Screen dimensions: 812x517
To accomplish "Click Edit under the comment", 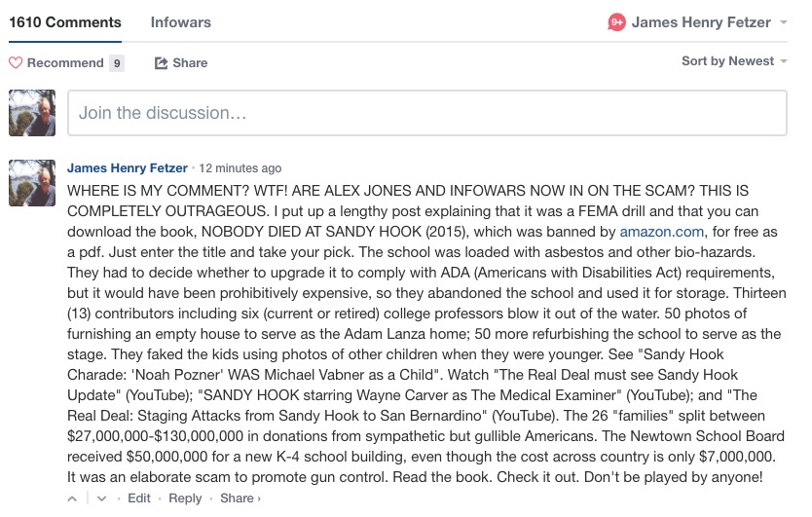I will (139, 499).
